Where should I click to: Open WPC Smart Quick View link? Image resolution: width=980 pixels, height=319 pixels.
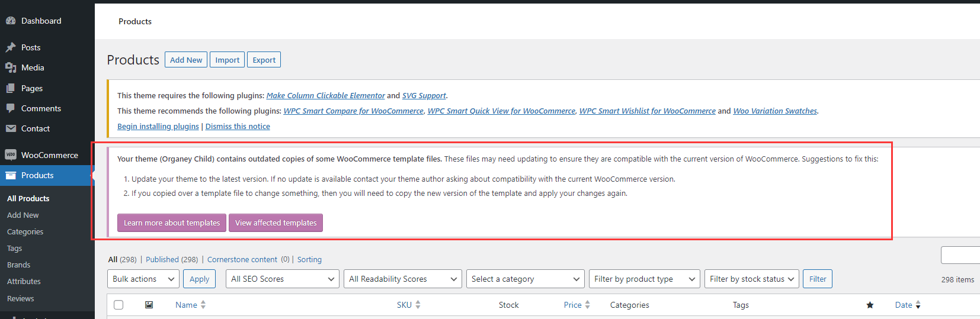(x=502, y=111)
